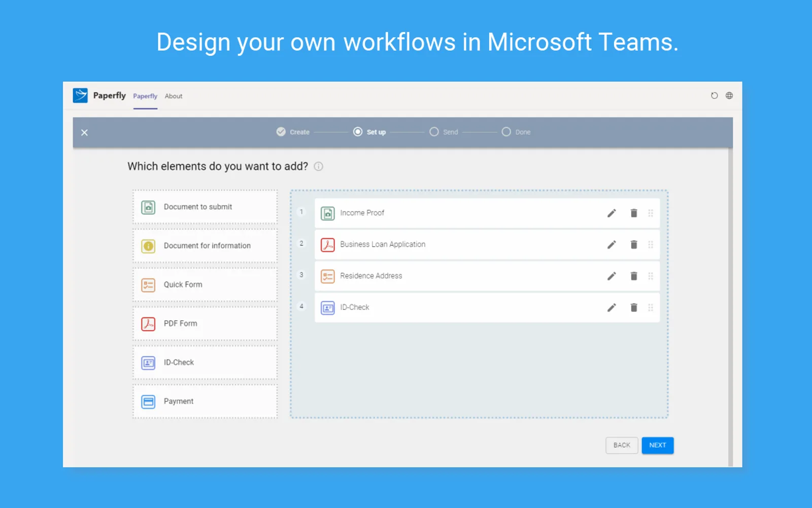The image size is (812, 508).
Task: Select the Set up step indicator
Action: (x=369, y=132)
